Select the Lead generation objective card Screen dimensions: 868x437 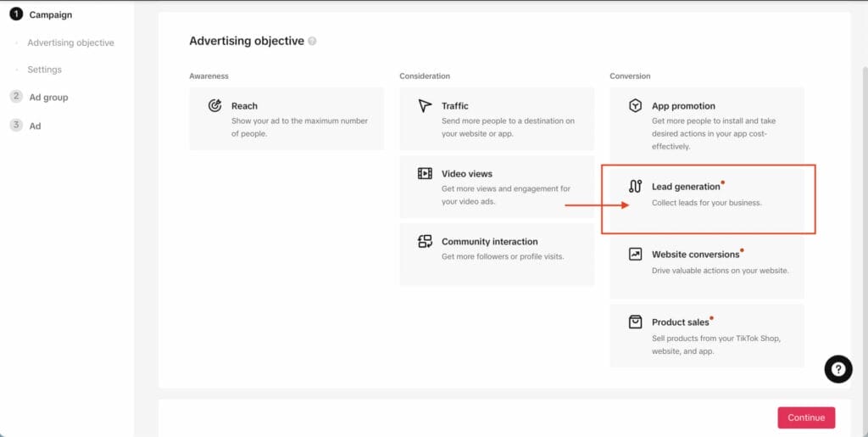[708, 199]
